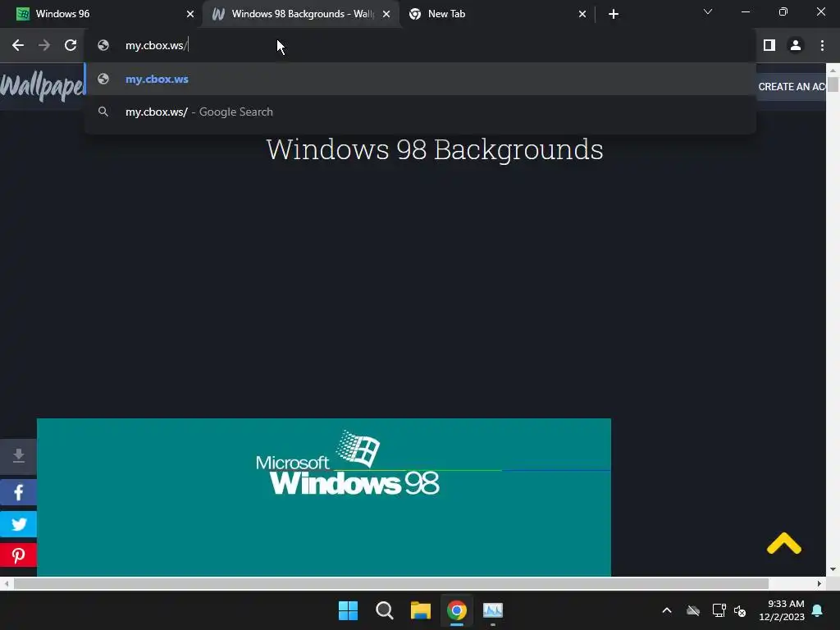This screenshot has height=630, width=840.
Task: Open Windows taskbar search
Action: coord(384,610)
